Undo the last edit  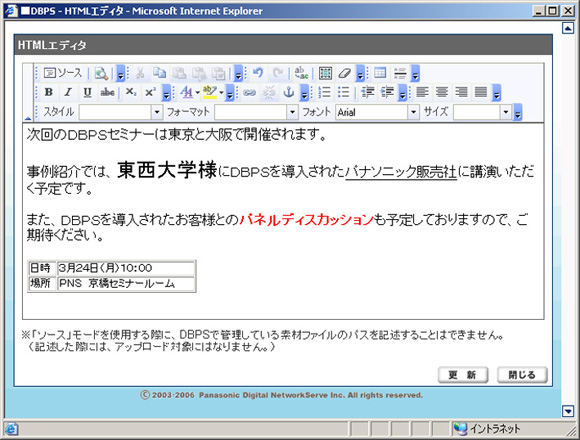[258, 73]
